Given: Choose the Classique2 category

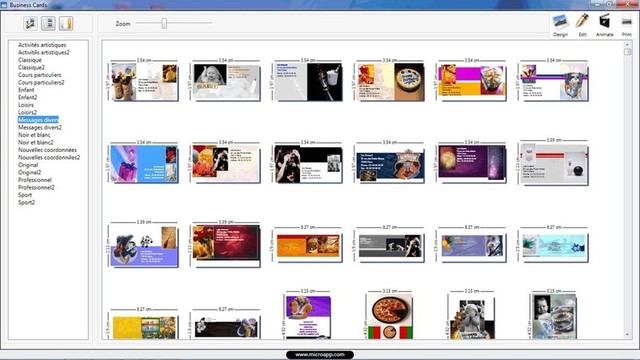Looking at the screenshot, I should click(x=31, y=67).
